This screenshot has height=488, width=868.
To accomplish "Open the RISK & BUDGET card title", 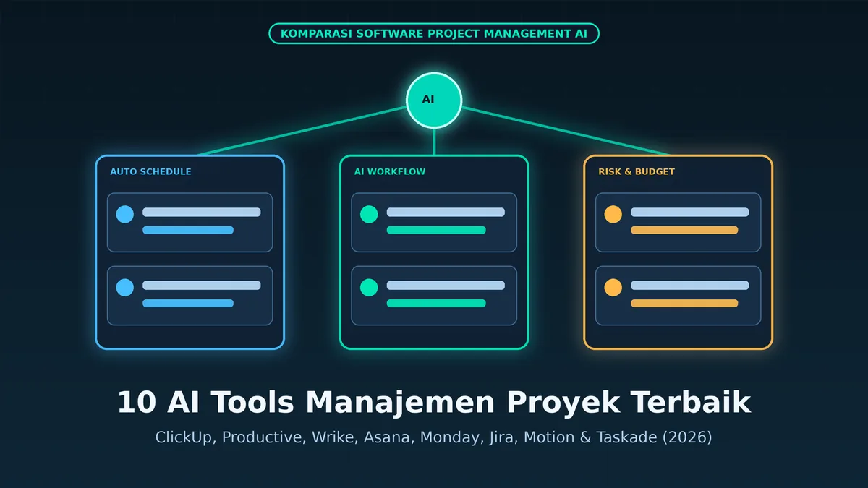I will [x=637, y=172].
